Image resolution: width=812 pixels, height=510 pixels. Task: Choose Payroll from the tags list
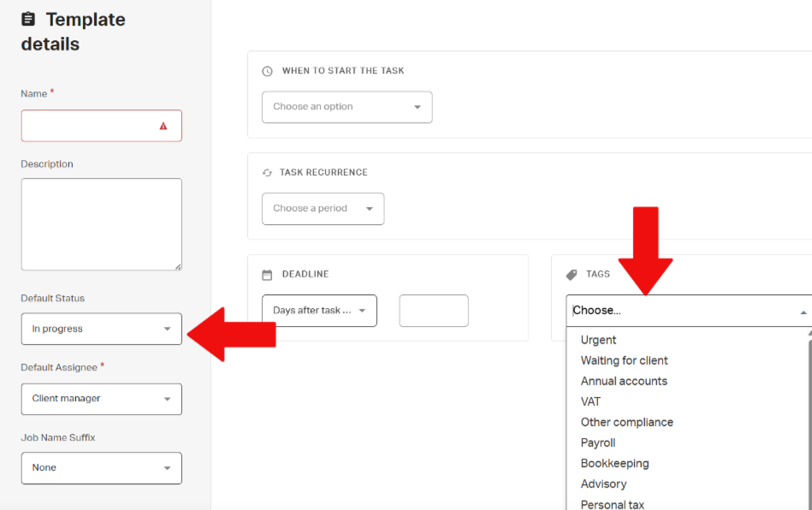(597, 442)
